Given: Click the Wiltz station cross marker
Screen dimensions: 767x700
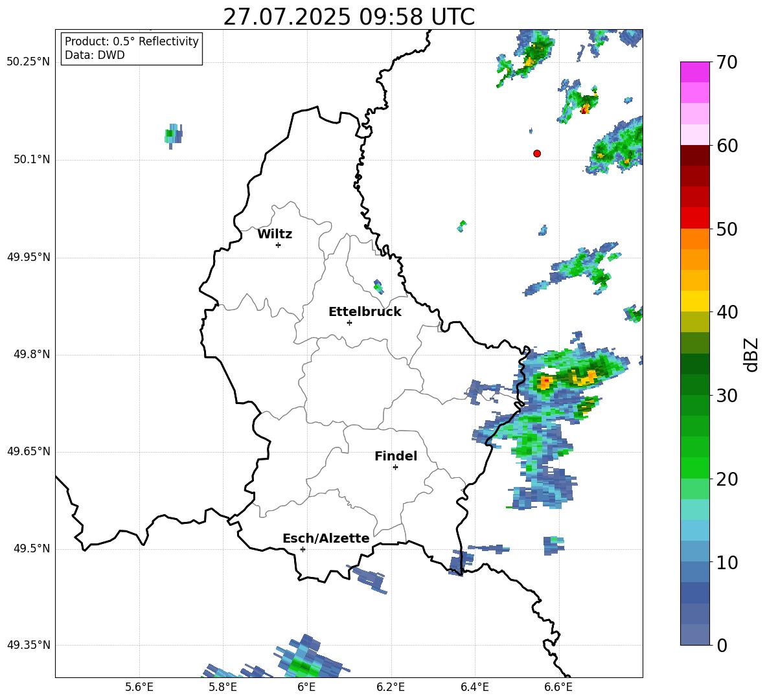Looking at the screenshot, I should click(x=279, y=245).
